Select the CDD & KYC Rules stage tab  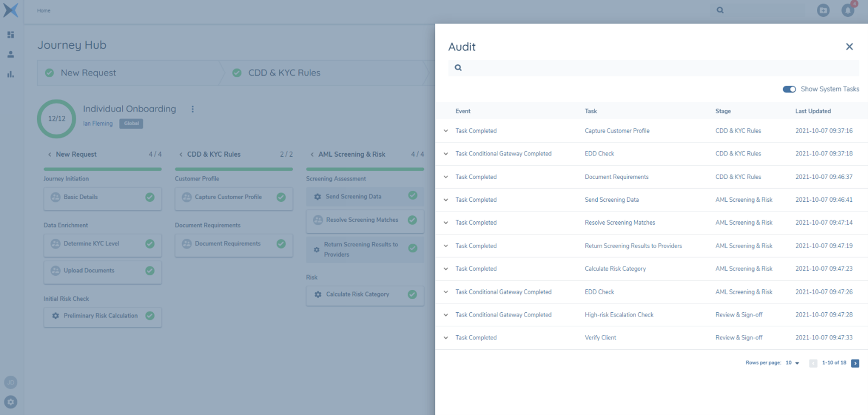click(284, 73)
